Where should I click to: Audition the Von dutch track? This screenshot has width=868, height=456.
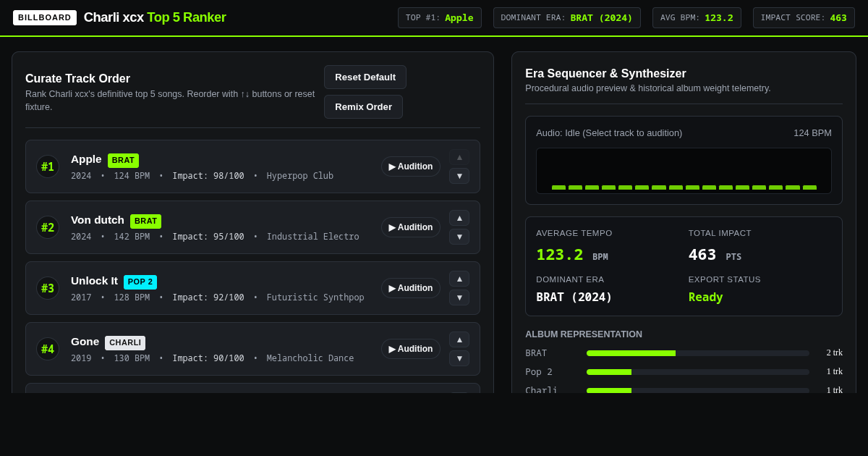point(411,227)
